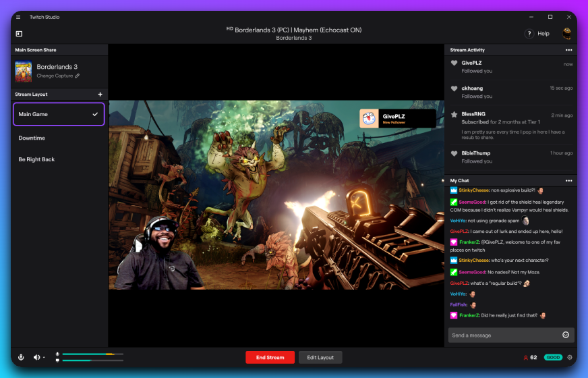Open Stream Activity options menu (three dots)
The width and height of the screenshot is (588, 378).
click(x=569, y=50)
